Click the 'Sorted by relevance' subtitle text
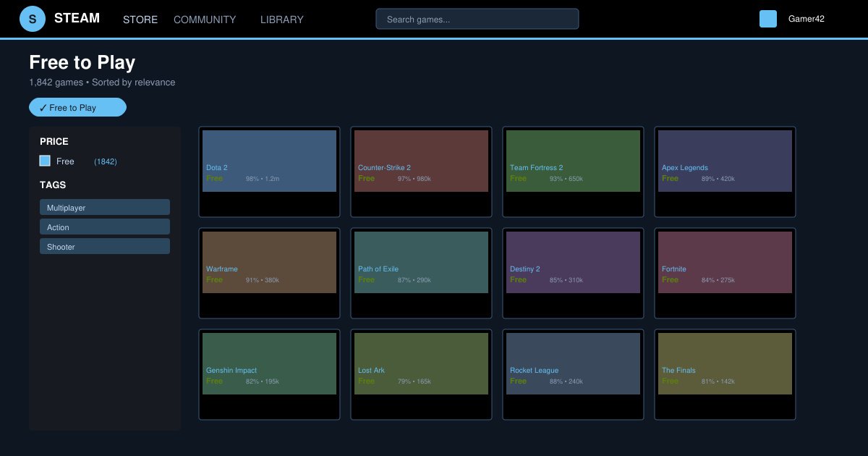Image resolution: width=868 pixels, height=456 pixels. [134, 83]
